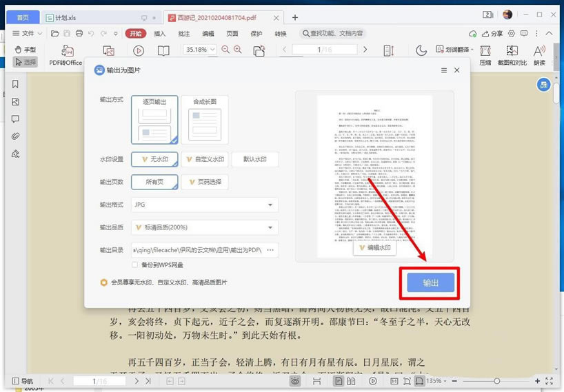Select 所有页 all pages option

[x=154, y=182]
